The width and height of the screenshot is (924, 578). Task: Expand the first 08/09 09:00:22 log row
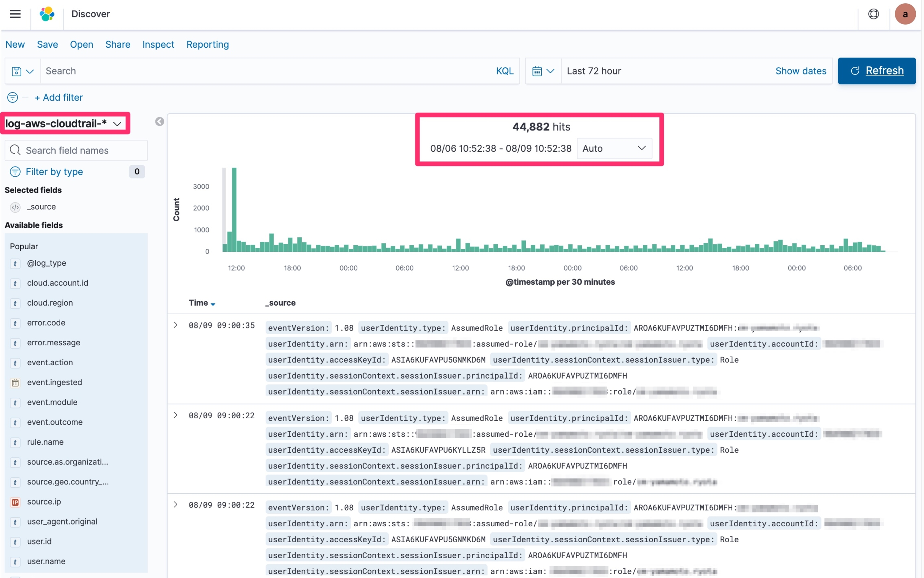pos(176,415)
